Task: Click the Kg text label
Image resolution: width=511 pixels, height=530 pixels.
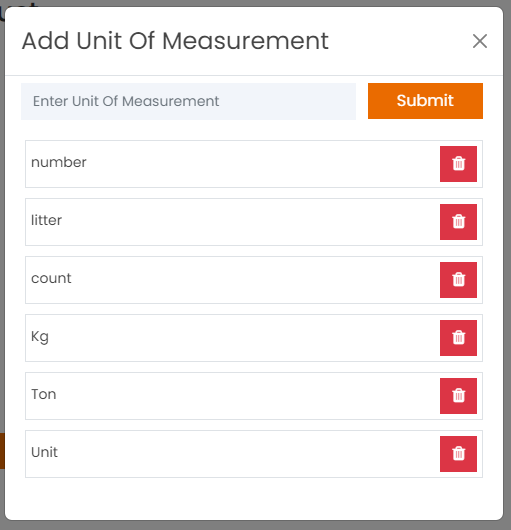Action: tap(40, 337)
